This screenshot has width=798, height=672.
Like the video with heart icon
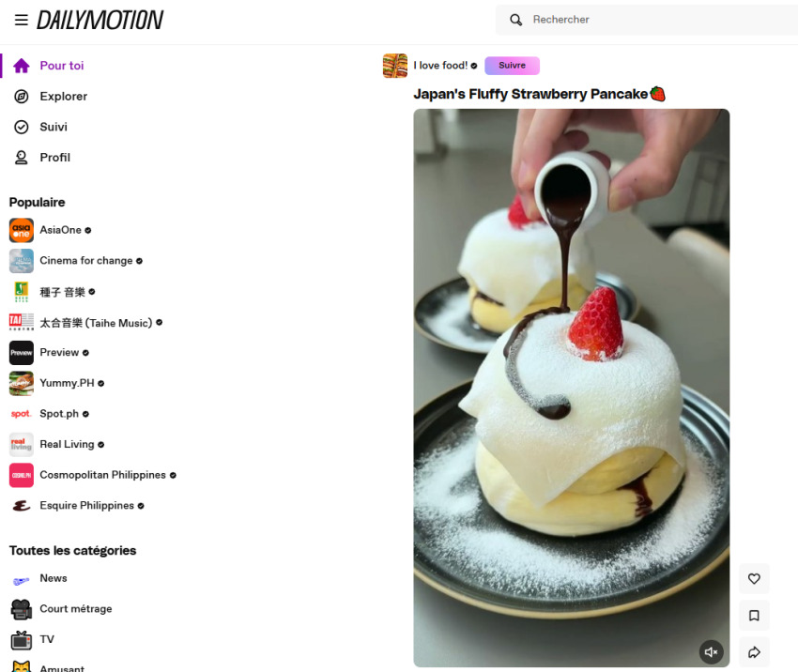[754, 578]
